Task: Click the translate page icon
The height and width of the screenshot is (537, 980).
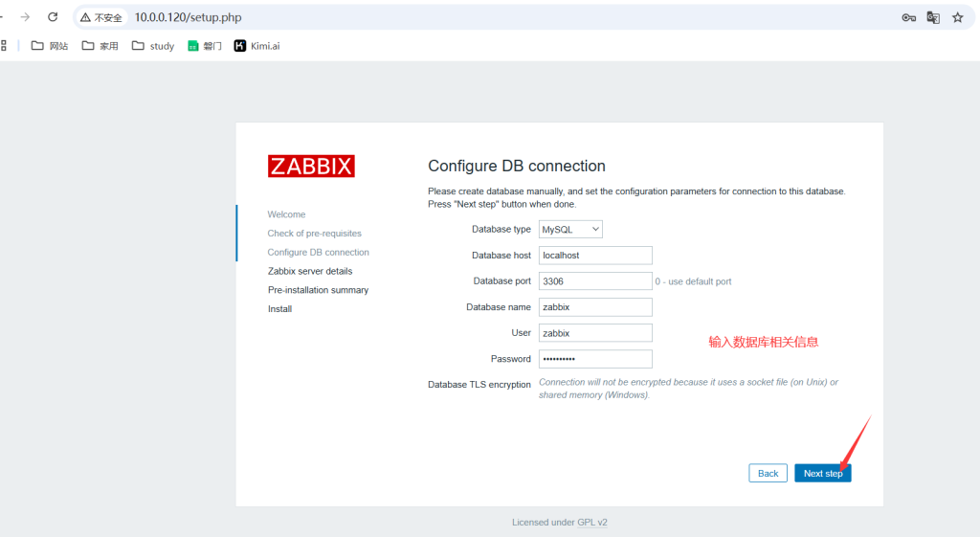Action: tap(933, 17)
